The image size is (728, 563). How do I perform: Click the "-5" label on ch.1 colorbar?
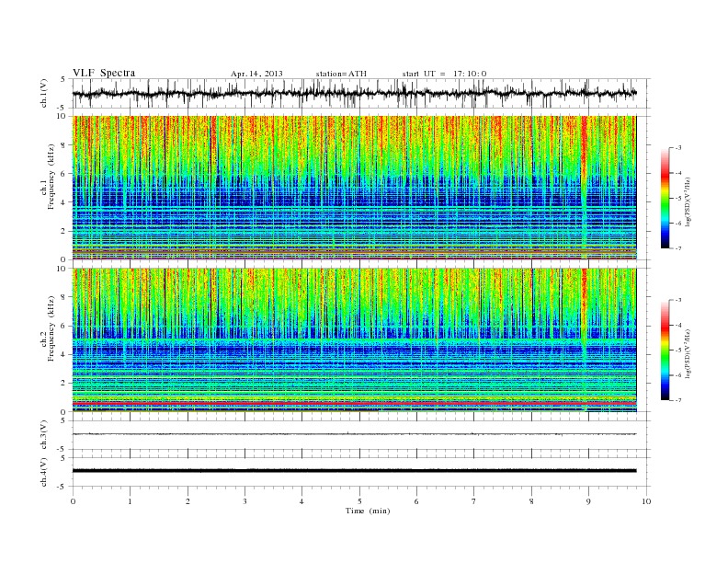click(677, 199)
